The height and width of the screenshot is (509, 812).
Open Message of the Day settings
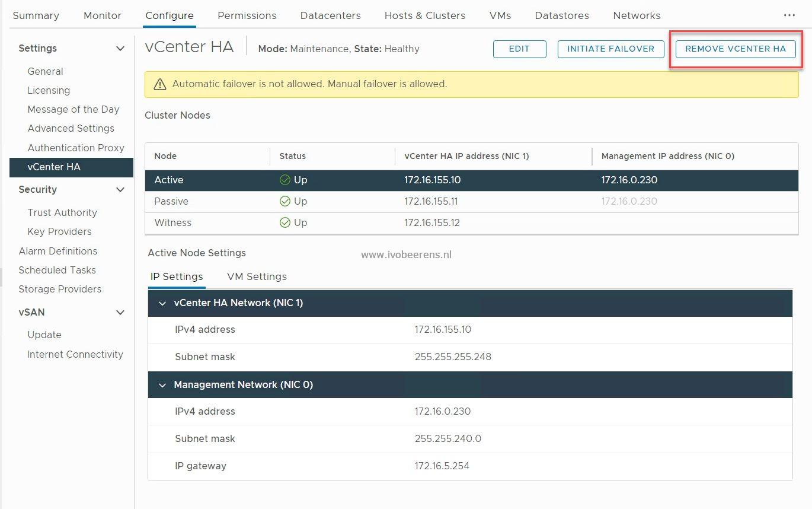(73, 109)
